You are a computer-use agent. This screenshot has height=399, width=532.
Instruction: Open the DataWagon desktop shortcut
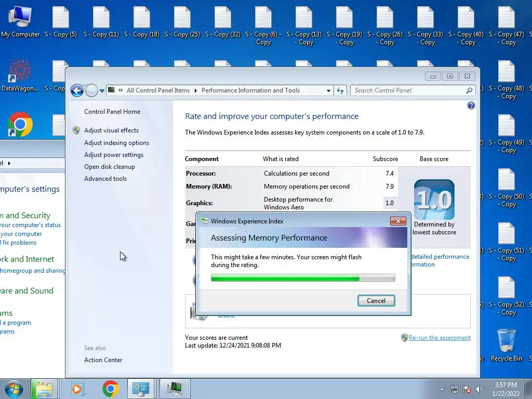click(20, 75)
